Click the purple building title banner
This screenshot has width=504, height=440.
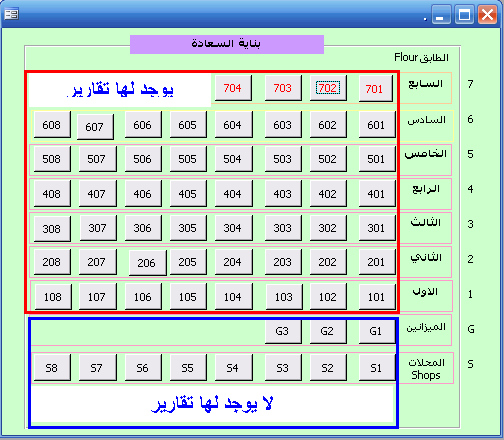tap(227, 44)
